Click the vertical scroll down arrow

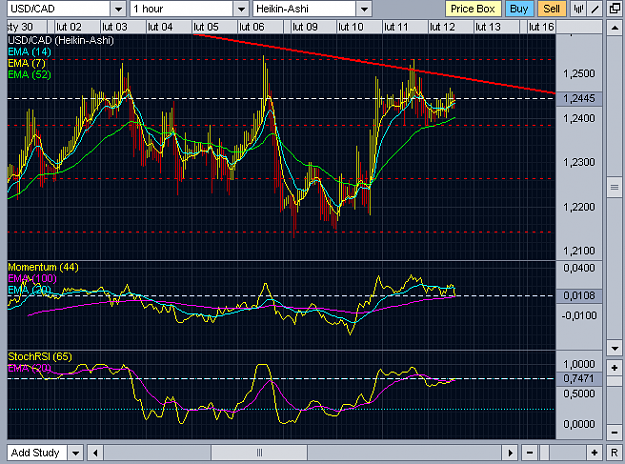(x=614, y=348)
